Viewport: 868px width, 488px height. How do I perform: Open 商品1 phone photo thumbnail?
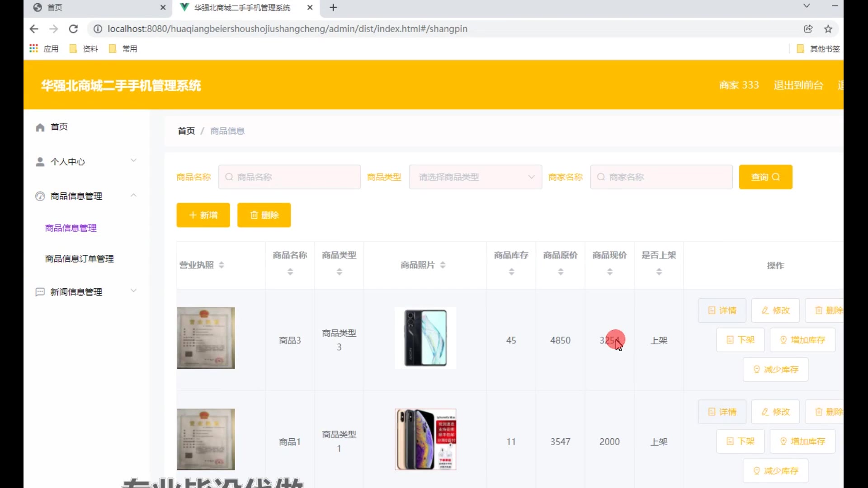(x=425, y=440)
